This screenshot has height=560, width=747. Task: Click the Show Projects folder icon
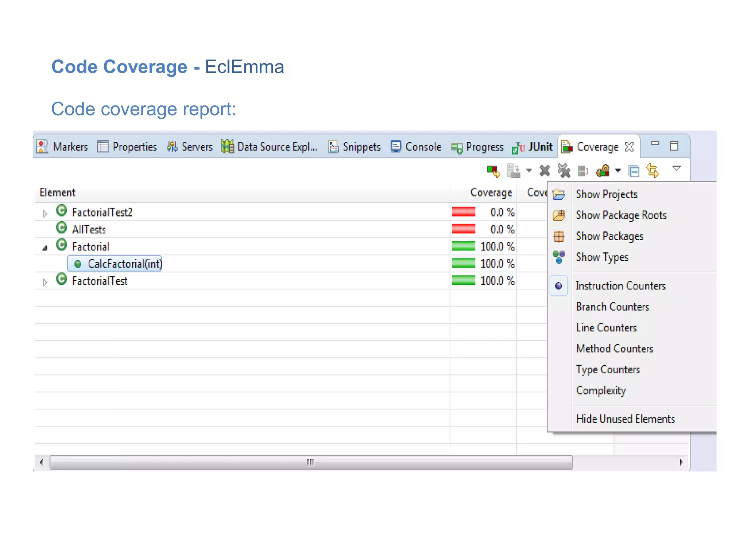pyautogui.click(x=559, y=194)
